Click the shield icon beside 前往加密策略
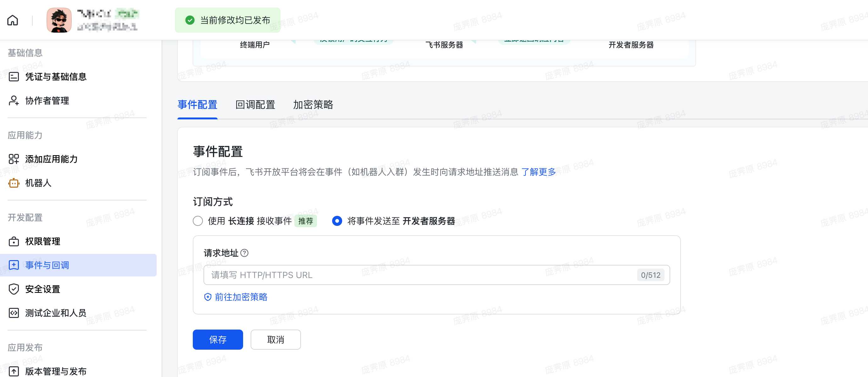868x377 pixels. point(208,297)
